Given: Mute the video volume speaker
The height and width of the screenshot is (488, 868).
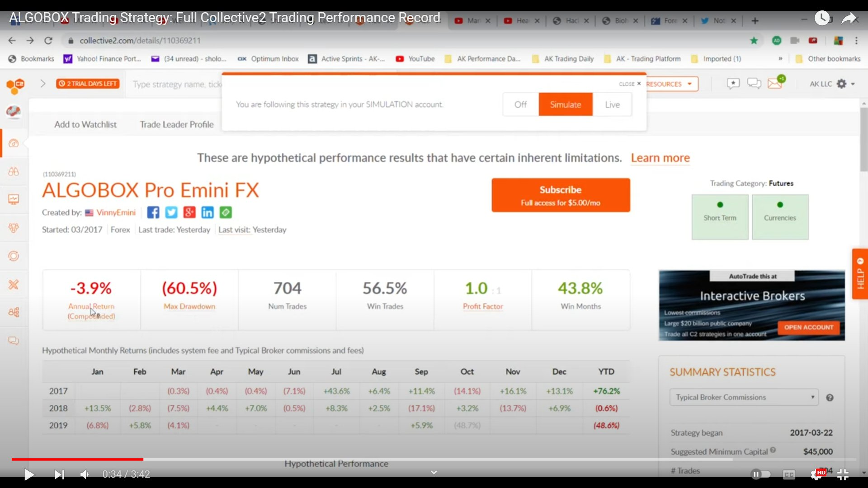Looking at the screenshot, I should [85, 474].
